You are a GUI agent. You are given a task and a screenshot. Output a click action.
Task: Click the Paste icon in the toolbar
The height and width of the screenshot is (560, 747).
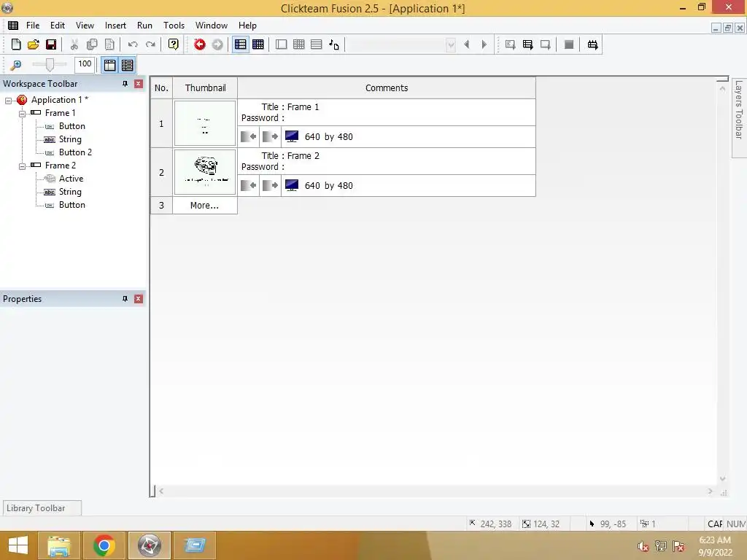(109, 44)
